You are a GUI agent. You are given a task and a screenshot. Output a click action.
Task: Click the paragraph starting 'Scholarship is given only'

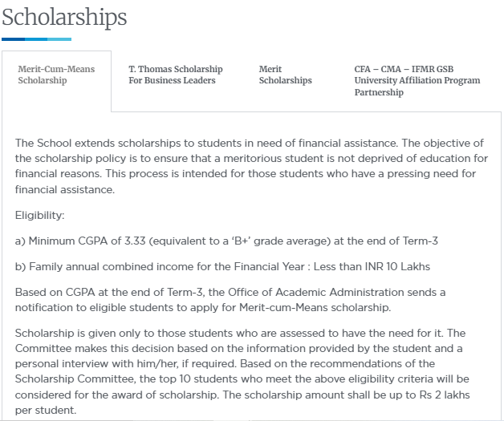tap(249, 370)
